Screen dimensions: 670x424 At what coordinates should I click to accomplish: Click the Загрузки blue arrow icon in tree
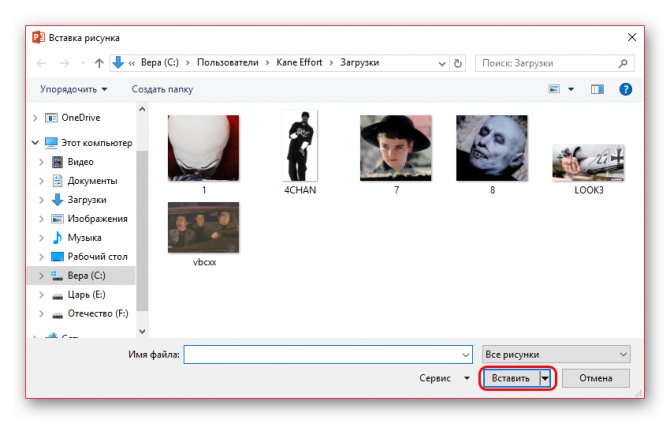pos(57,200)
